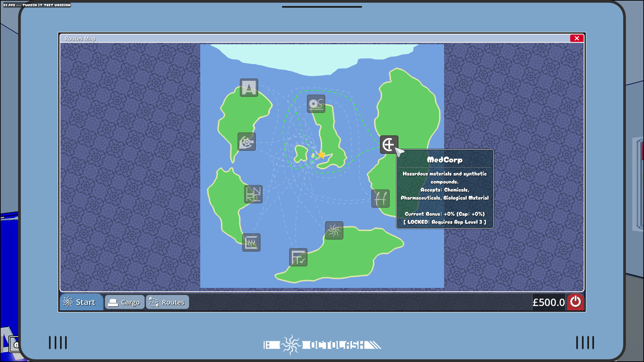Click the Octolash logo below the screen

point(322,345)
